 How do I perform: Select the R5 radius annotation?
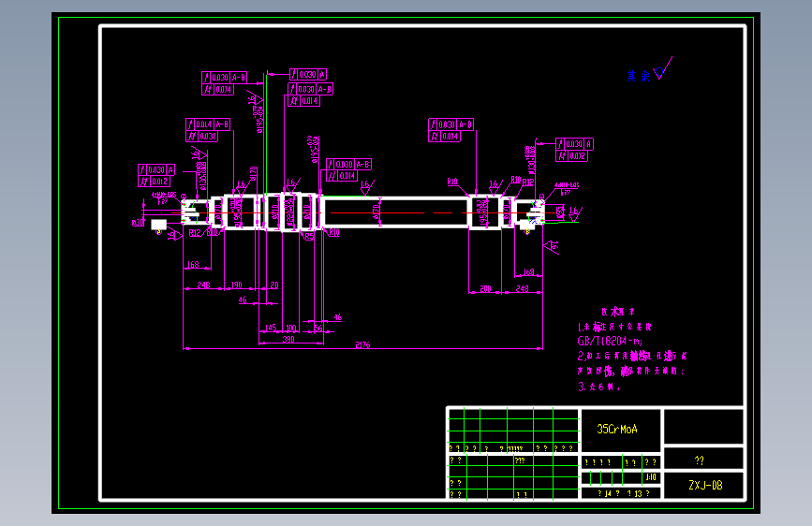click(x=309, y=237)
